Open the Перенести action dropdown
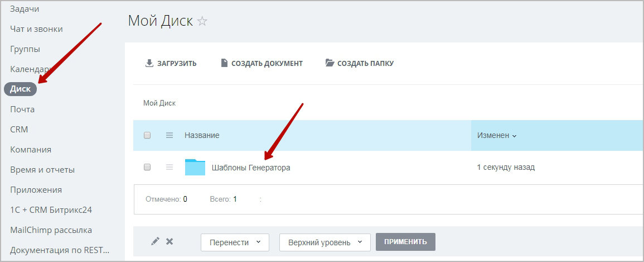Screen dimensions: 644x262 (x=235, y=242)
